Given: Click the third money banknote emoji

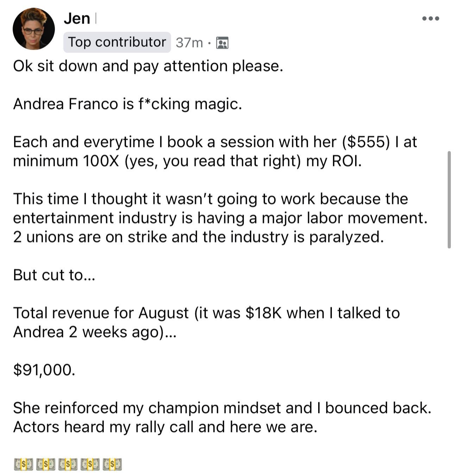Looking at the screenshot, I should (68, 464).
